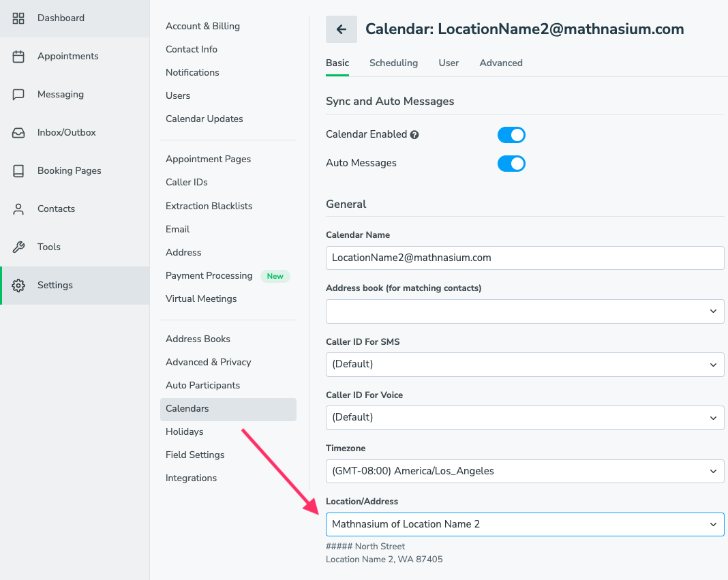Turn off the Auto Messages switch
This screenshot has width=728, height=580.
511,164
